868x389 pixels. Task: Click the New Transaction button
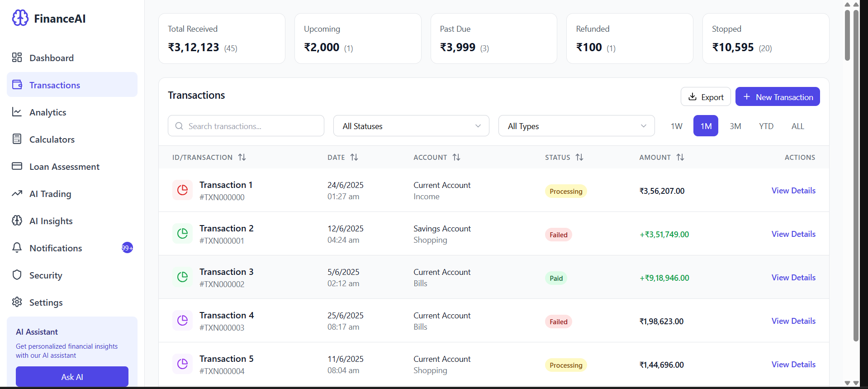tap(777, 97)
